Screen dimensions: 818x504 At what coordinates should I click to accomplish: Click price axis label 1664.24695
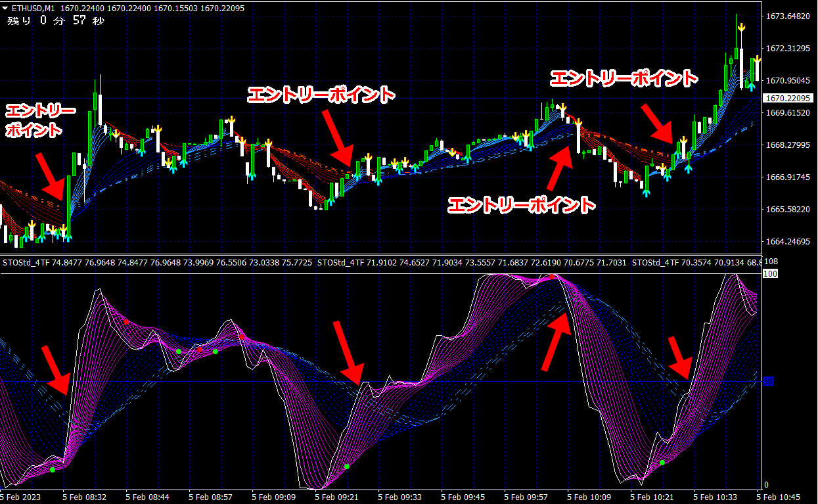[788, 242]
